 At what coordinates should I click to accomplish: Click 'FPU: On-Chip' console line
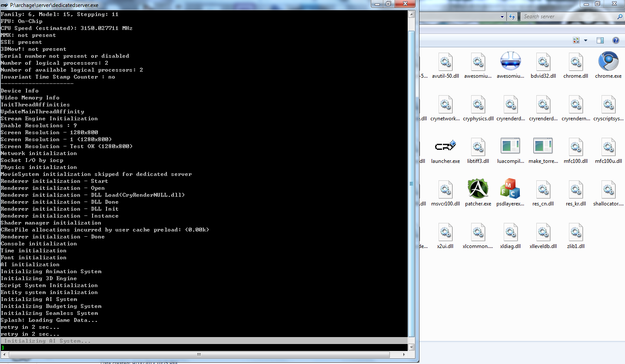21,21
